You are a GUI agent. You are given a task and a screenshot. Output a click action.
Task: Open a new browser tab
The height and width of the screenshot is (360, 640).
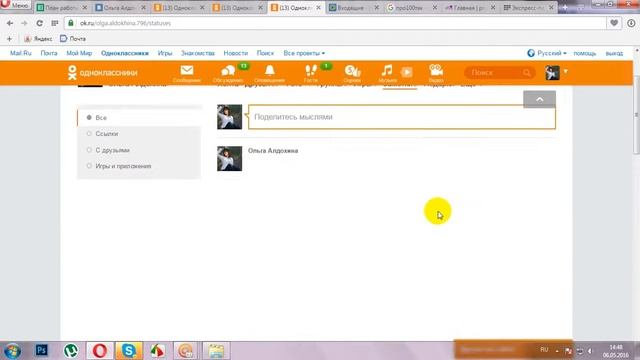tap(565, 7)
